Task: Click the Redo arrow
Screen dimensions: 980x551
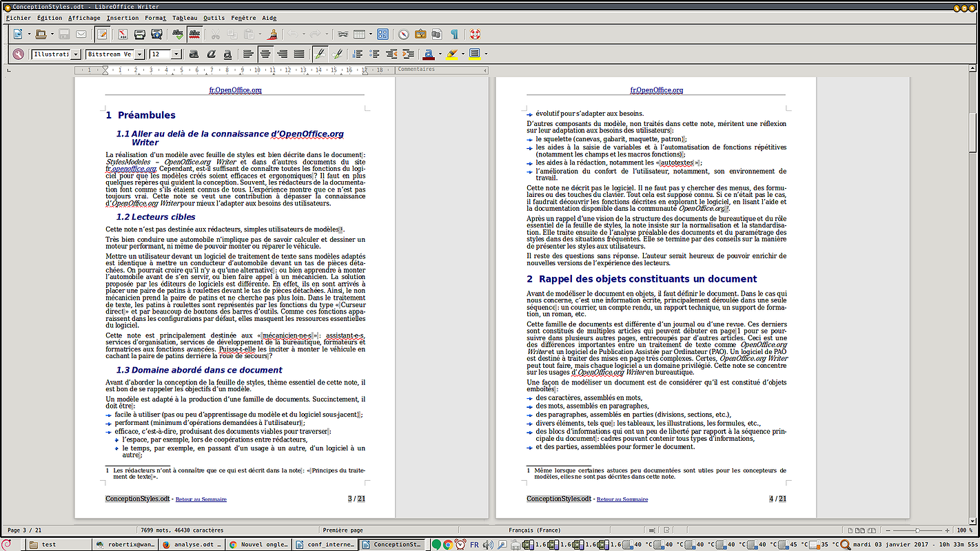Action: click(x=314, y=34)
